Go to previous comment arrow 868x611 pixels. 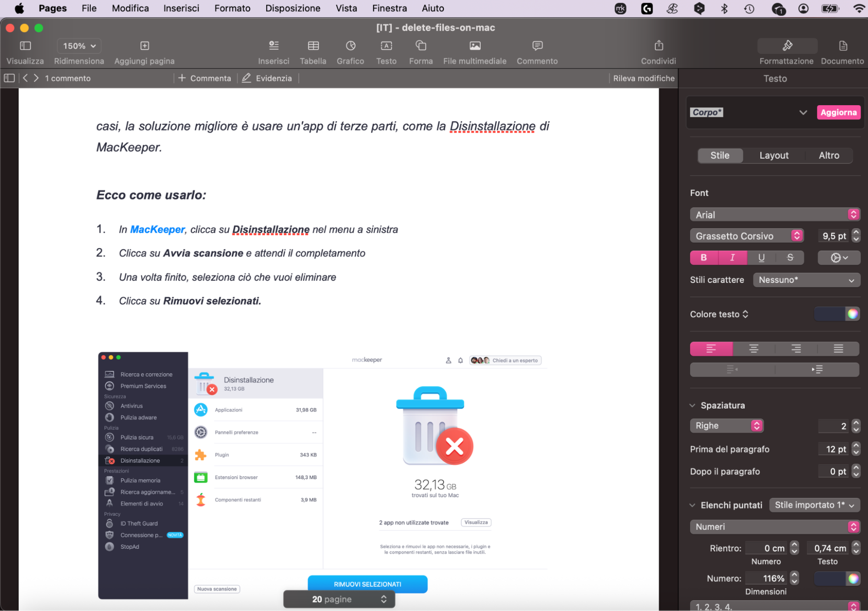tap(25, 78)
